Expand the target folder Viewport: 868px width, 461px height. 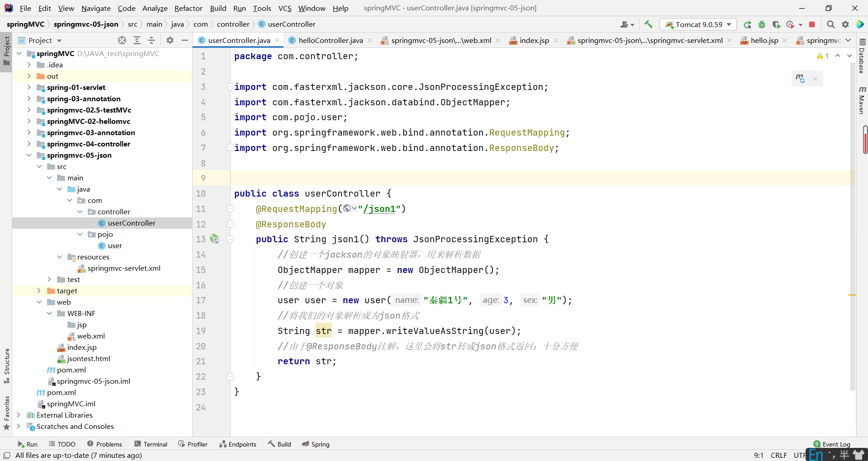[x=39, y=291]
